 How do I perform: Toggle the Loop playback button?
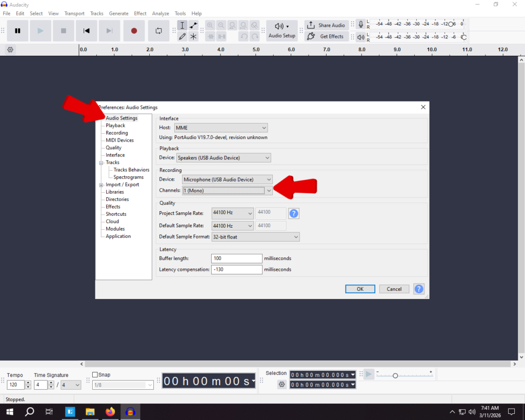click(158, 31)
